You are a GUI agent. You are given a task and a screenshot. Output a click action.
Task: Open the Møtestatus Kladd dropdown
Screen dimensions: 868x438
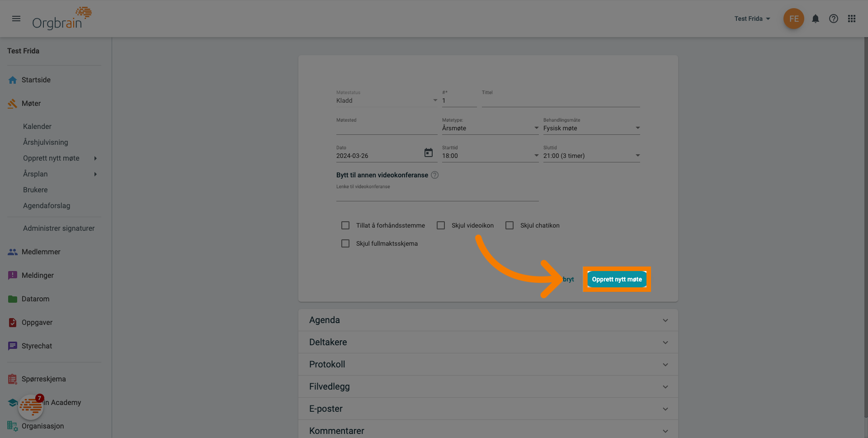click(387, 100)
